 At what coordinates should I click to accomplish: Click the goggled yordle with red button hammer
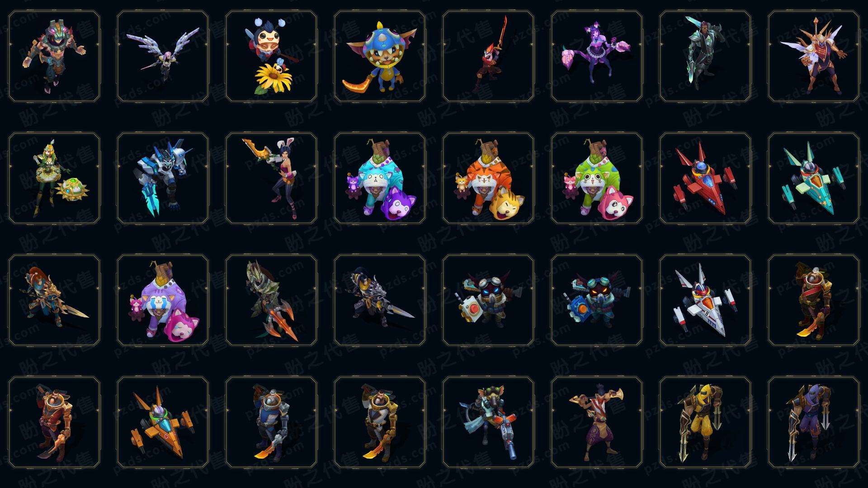click(x=488, y=300)
